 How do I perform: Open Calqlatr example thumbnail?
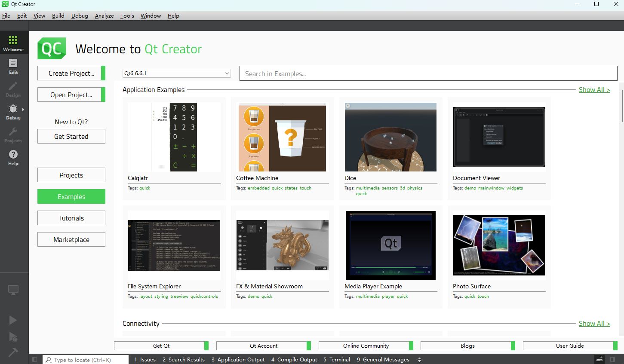click(174, 137)
